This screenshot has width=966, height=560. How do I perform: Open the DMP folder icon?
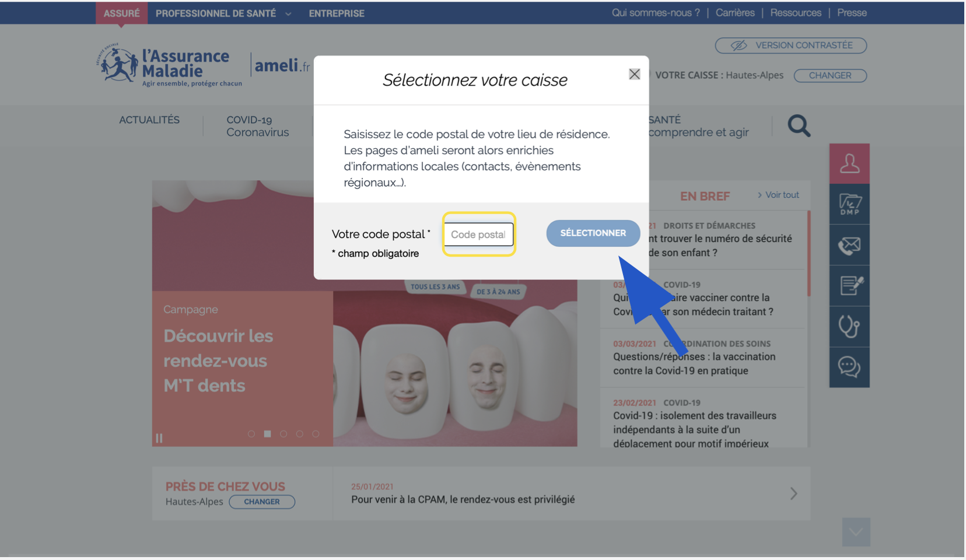pyautogui.click(x=849, y=205)
